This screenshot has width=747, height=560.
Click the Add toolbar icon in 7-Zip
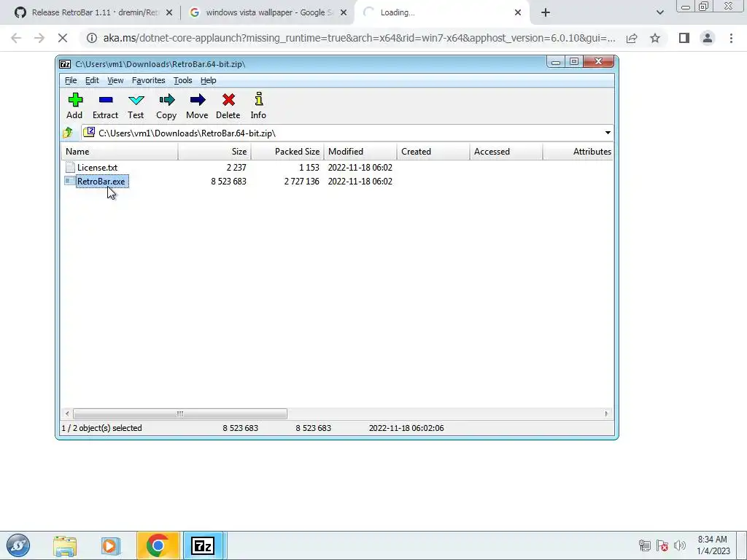[75, 100]
